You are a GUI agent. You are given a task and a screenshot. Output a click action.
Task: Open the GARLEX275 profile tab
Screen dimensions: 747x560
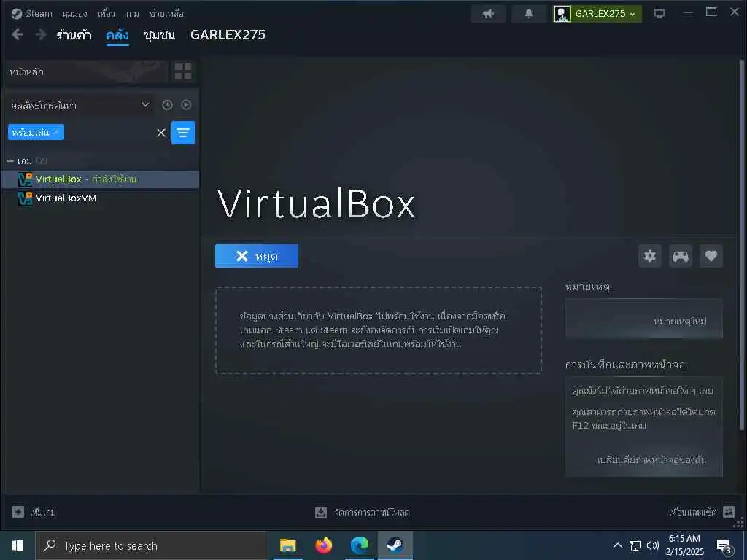pyautogui.click(x=228, y=35)
